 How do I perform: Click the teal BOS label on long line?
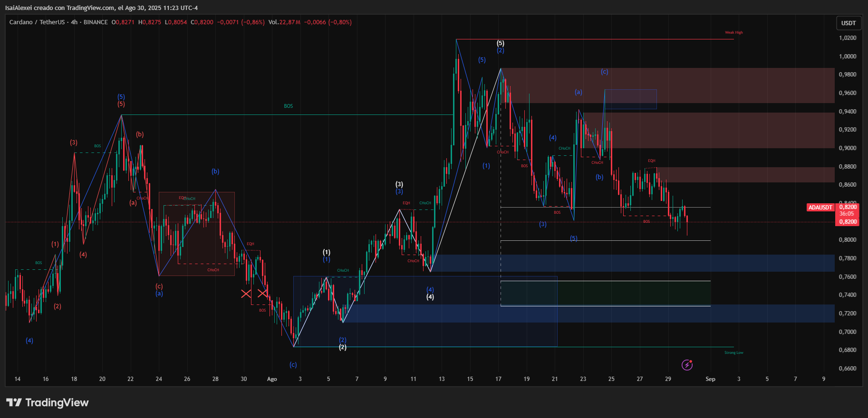pos(288,106)
